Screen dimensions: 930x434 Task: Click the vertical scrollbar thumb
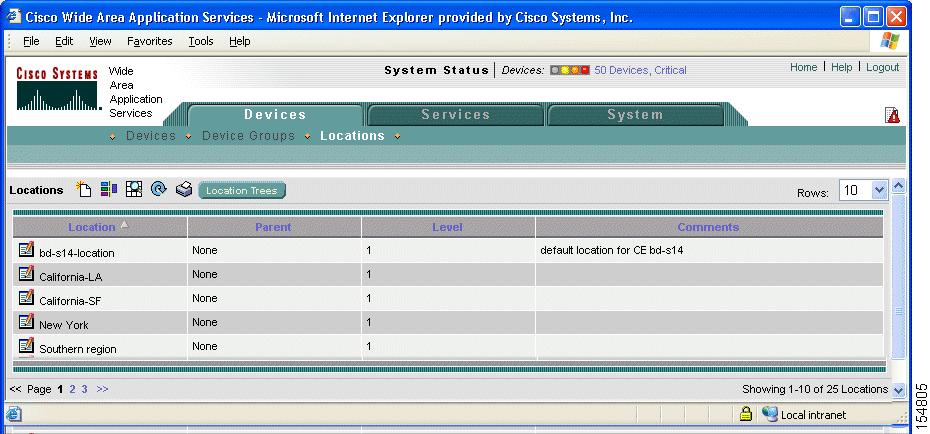coord(898,275)
